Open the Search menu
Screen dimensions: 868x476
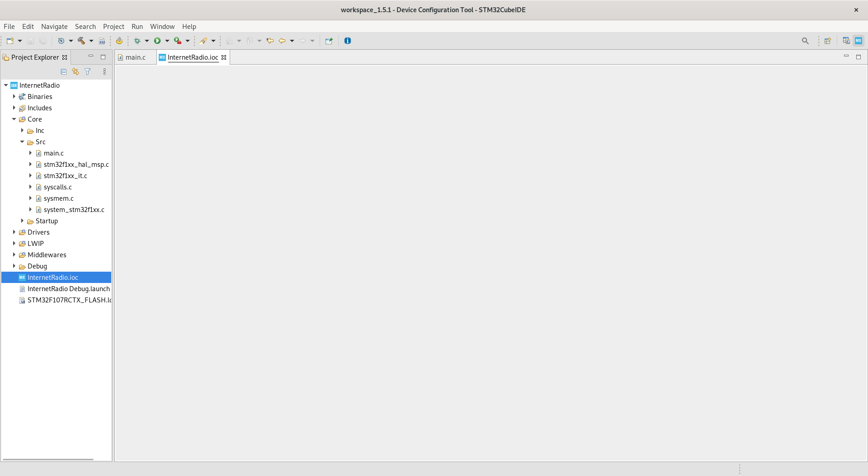[85, 27]
